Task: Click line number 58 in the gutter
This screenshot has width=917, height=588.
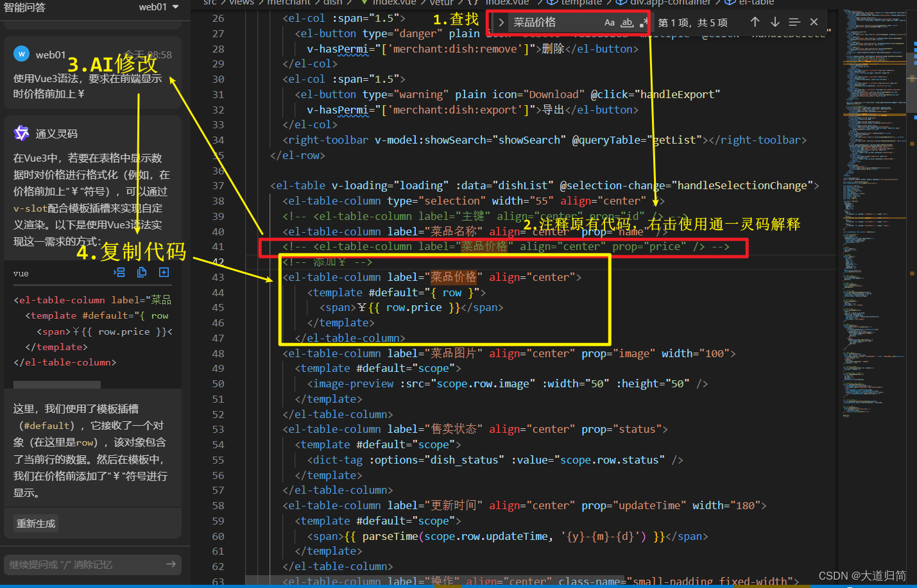Action: 218,505
